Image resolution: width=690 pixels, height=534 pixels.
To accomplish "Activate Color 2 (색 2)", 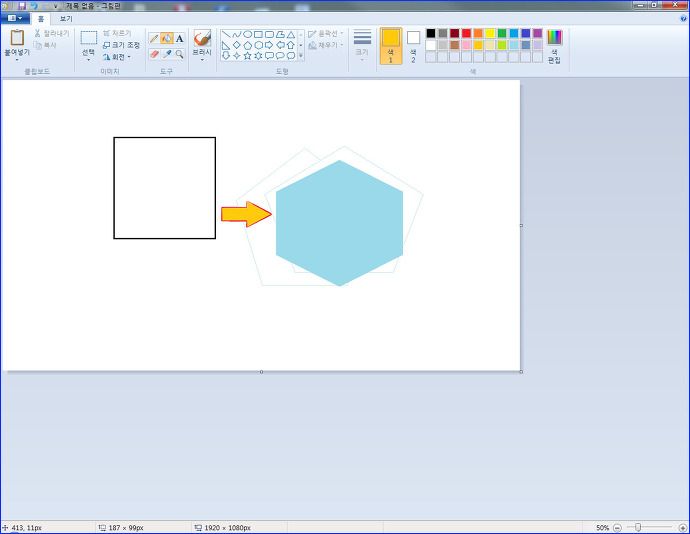I will pos(413,46).
